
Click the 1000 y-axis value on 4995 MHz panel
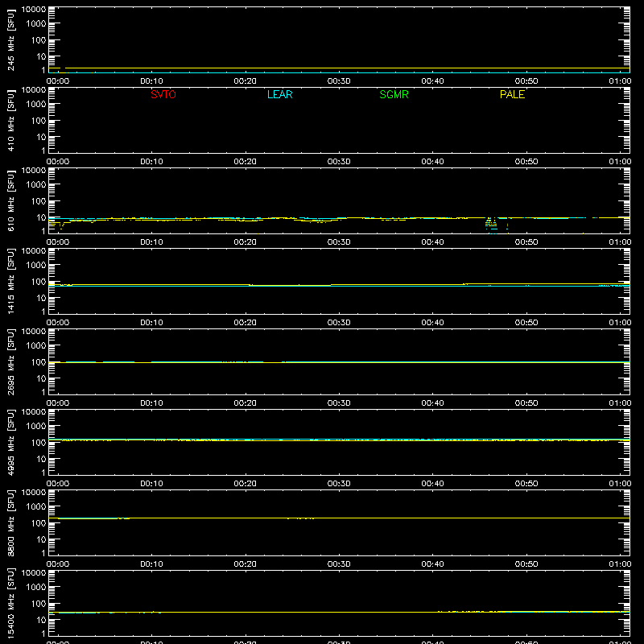click(36, 427)
